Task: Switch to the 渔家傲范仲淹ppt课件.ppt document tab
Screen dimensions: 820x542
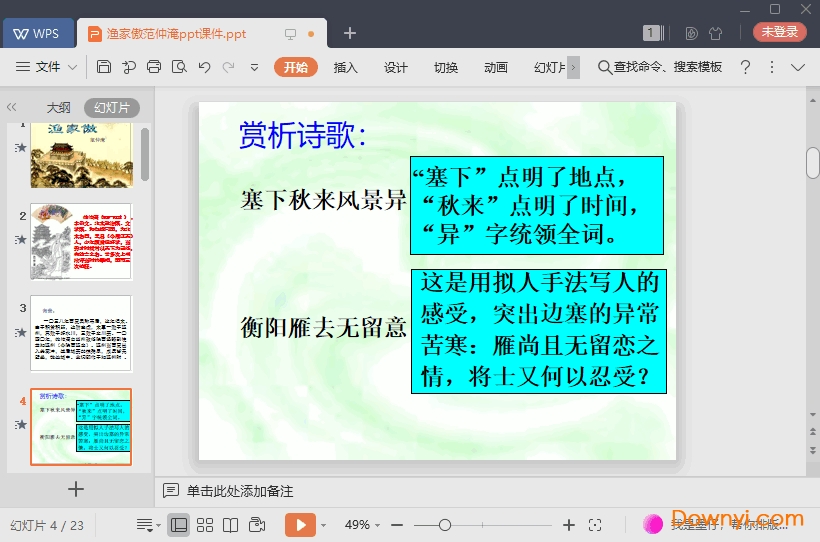Action: 177,34
